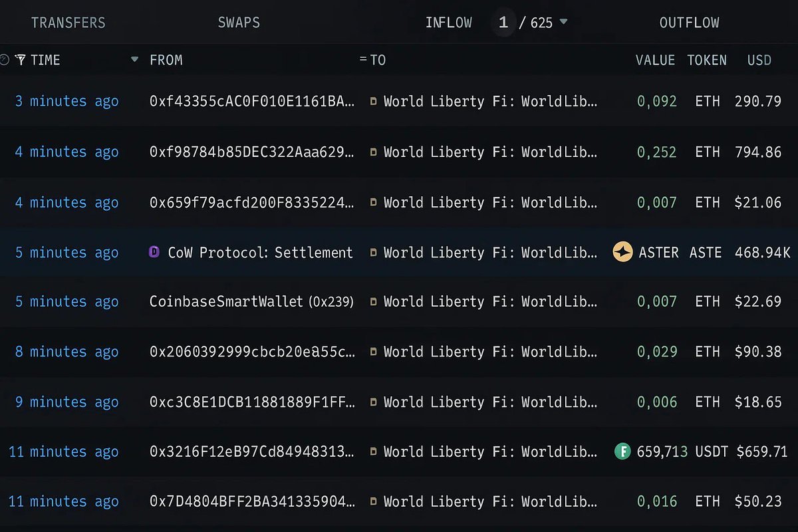Click the green USDT token icon
Screen dimensions: 798x532
coord(622,452)
